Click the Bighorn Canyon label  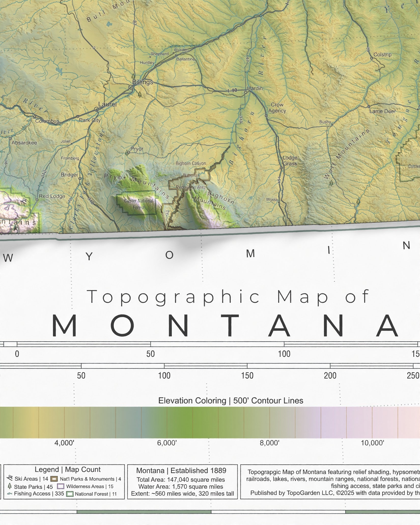(191, 163)
